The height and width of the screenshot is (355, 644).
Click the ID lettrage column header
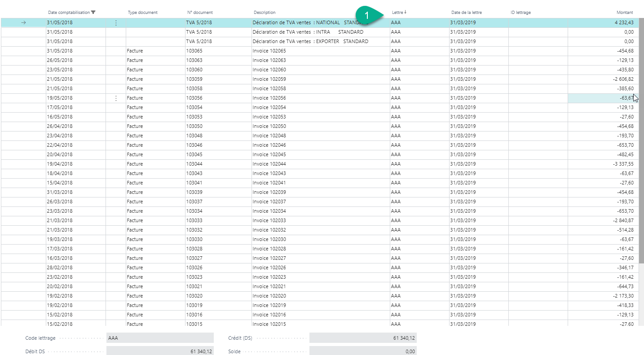coord(520,13)
